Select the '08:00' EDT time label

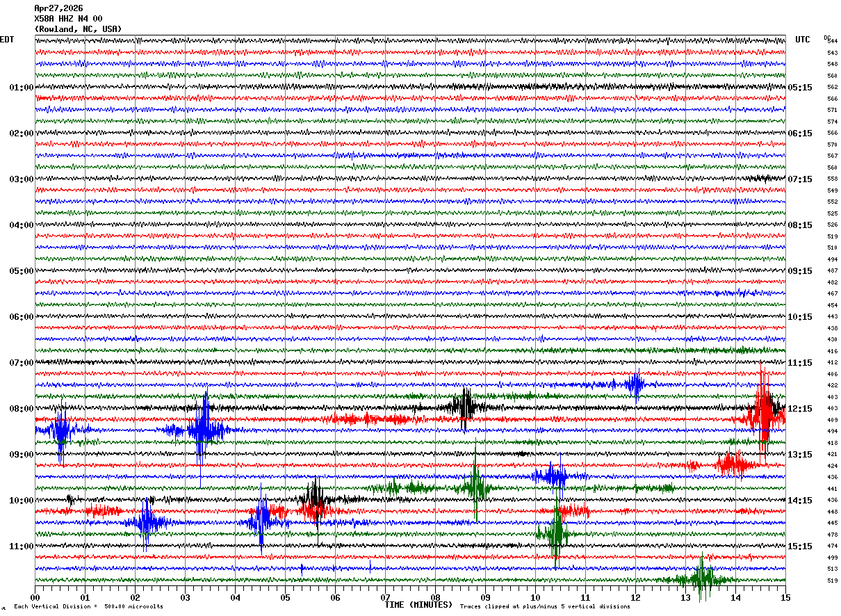22,409
